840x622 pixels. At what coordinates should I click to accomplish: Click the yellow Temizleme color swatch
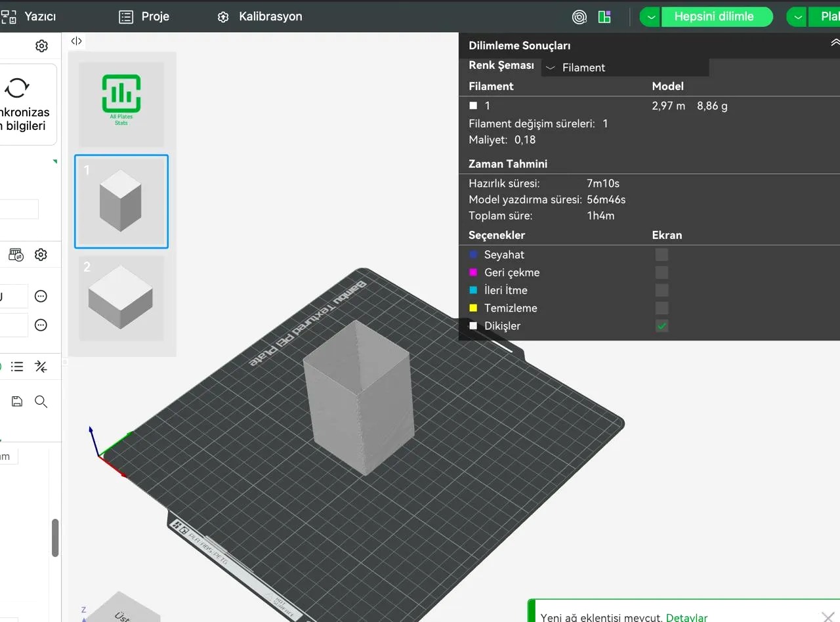click(473, 308)
